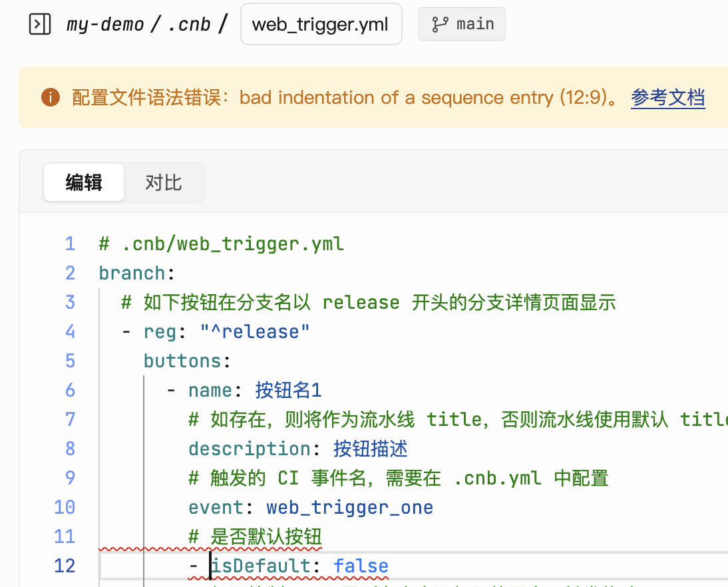Screen dimensions: 728x587
Task: Select the 编辑 edit tab
Action: [83, 182]
